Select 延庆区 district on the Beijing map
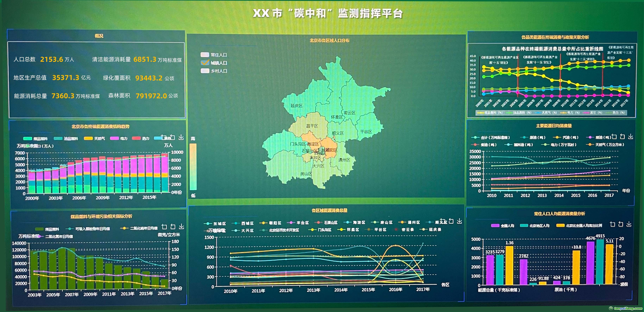This screenshot has width=644, height=312. coord(296,105)
